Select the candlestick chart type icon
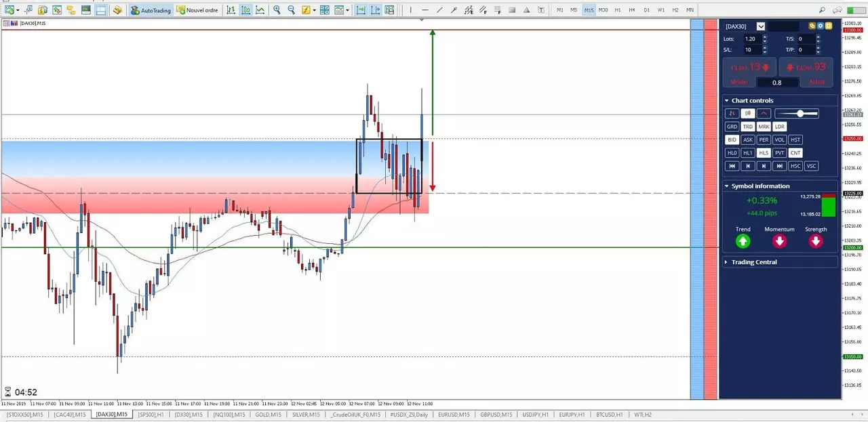The height and width of the screenshot is (422, 868). pyautogui.click(x=245, y=10)
